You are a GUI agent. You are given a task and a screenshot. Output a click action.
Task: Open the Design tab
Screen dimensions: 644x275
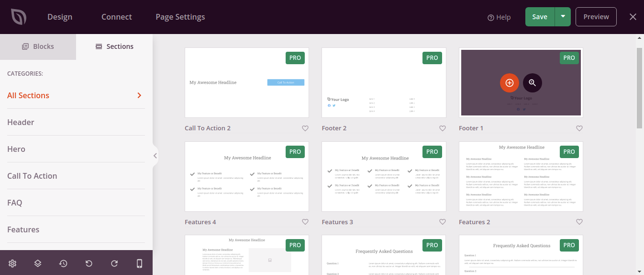coord(60,17)
